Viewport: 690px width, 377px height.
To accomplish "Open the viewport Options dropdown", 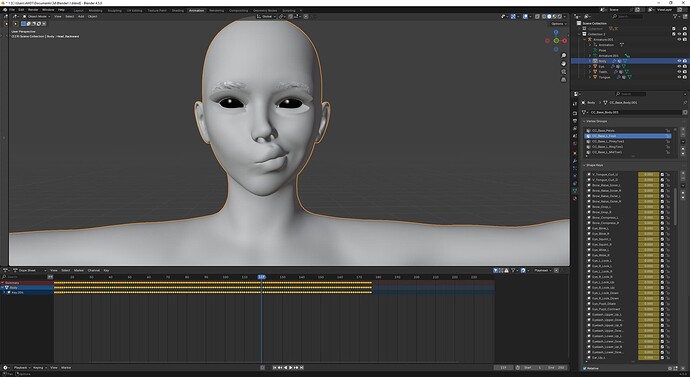I will (558, 24).
